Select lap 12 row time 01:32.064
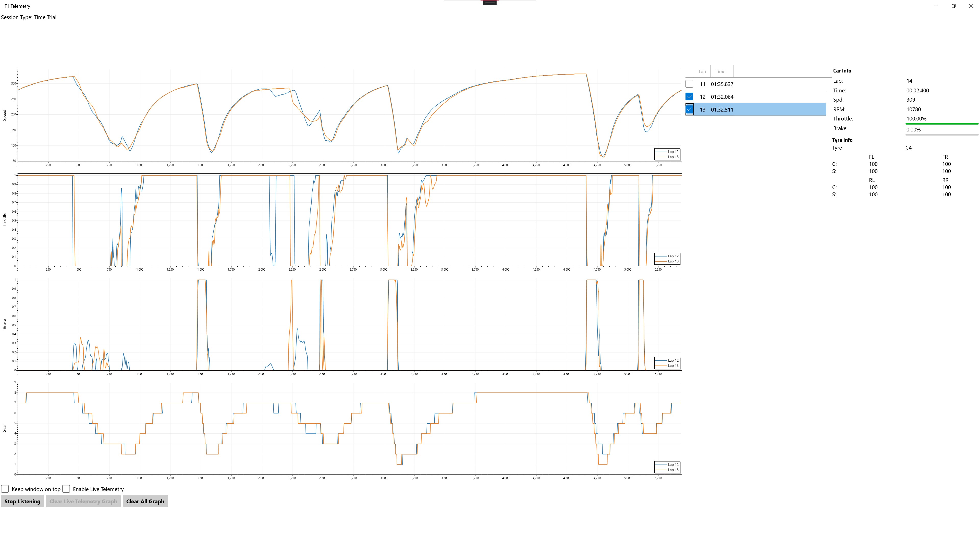Viewport: 980px width, 536px height. [x=722, y=97]
